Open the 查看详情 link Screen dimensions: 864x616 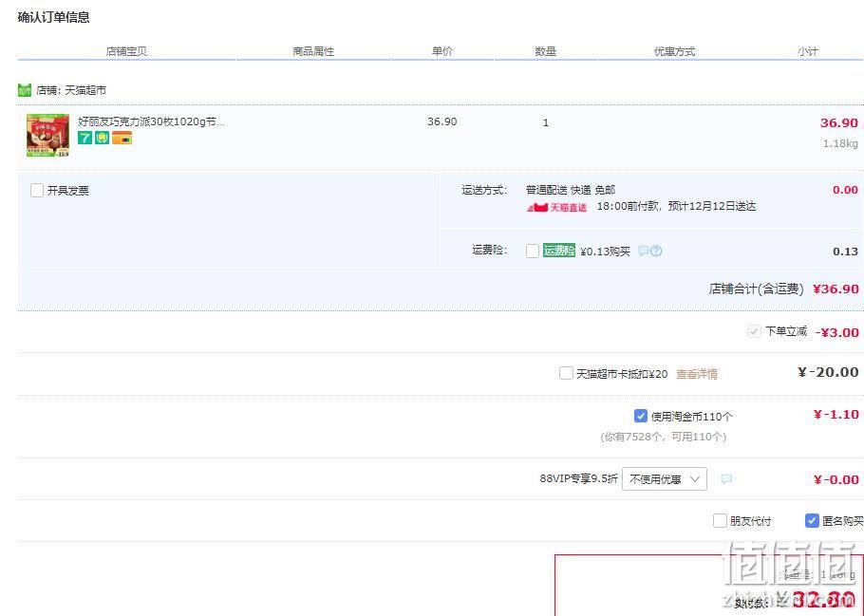[697, 374]
